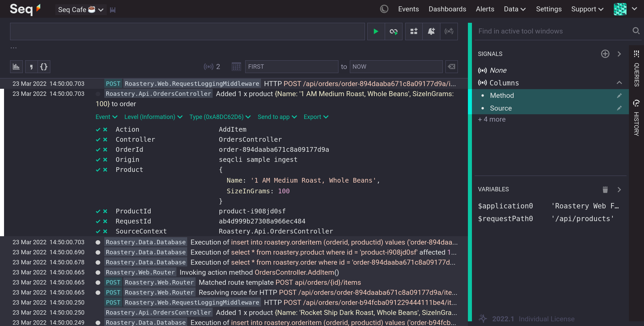Screen dimensions: 644x326
Task: Open the Dashboards page
Action: (447, 9)
